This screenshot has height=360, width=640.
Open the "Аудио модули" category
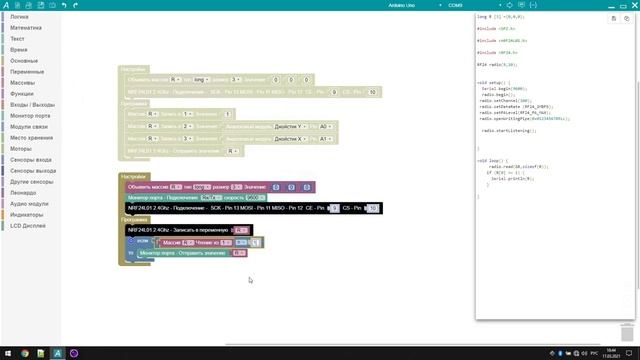(29, 204)
